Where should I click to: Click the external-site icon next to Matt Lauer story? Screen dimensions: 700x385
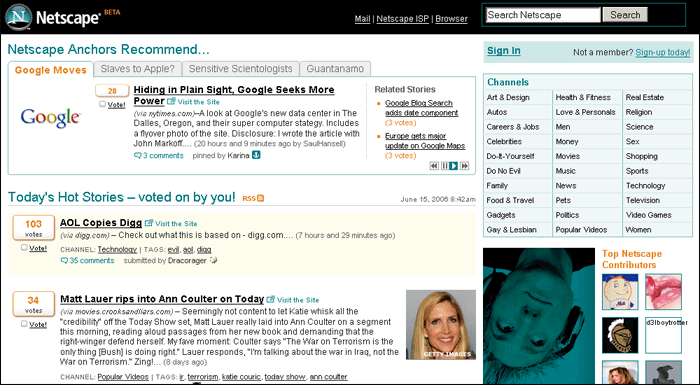271,299
